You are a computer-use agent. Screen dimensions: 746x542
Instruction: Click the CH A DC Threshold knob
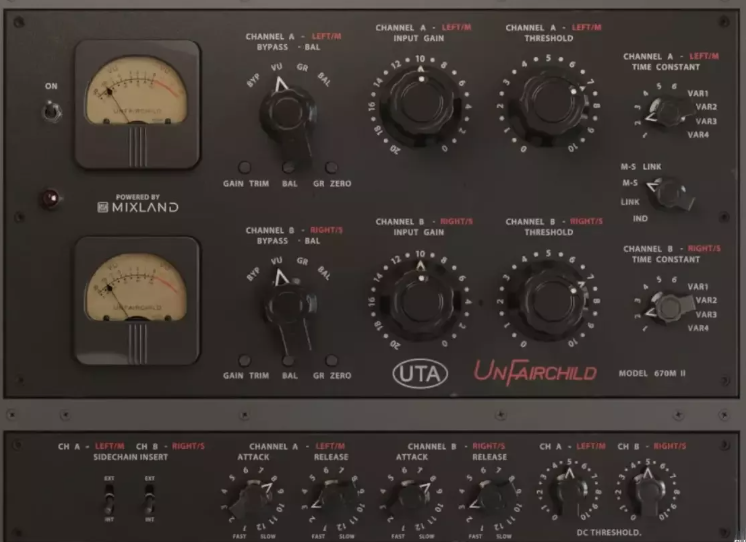tap(569, 490)
